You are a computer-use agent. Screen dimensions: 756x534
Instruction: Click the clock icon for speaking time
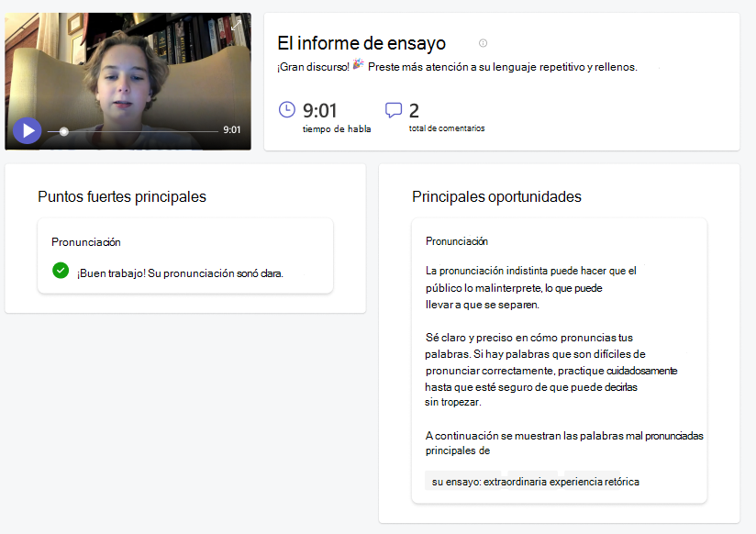287,109
